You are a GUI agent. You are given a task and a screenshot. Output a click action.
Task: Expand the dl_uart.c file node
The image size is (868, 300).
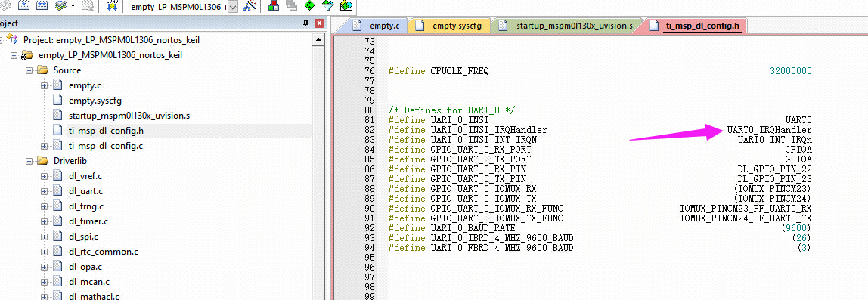[44, 191]
